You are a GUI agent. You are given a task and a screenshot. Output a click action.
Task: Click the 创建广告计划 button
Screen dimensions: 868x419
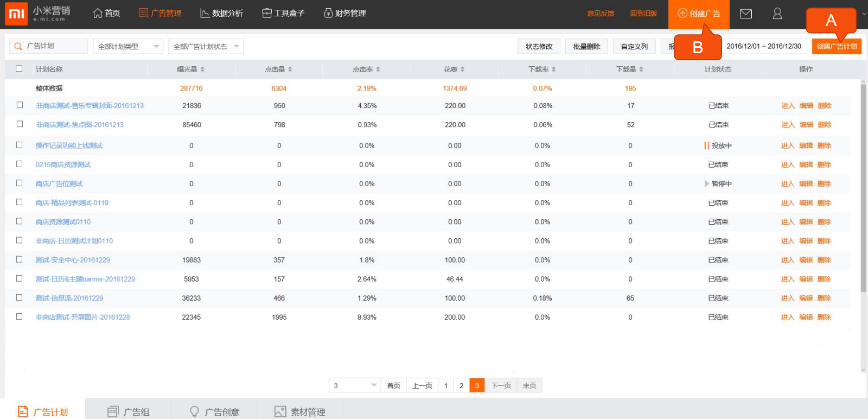click(x=837, y=47)
